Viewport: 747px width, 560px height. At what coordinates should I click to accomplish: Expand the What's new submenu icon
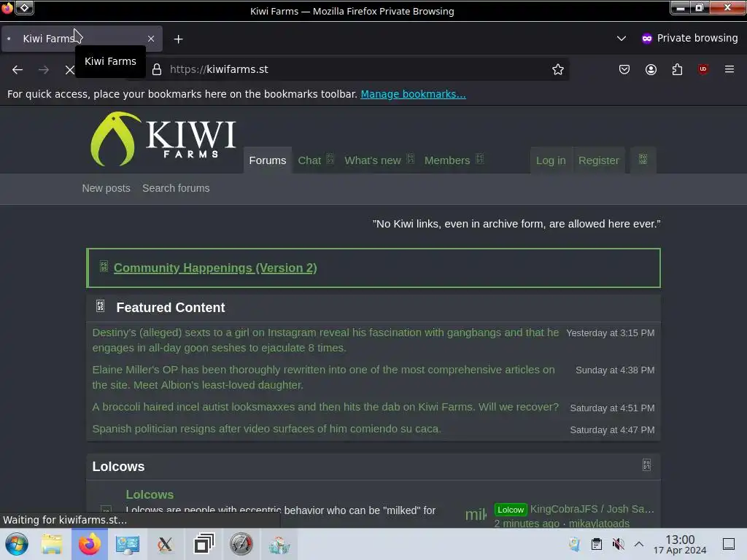(411, 159)
